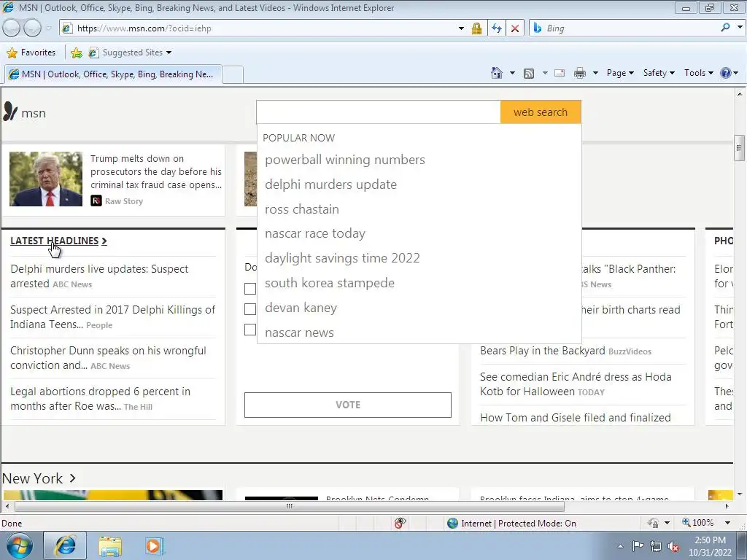Open the Print dropdown arrow

[x=595, y=74]
